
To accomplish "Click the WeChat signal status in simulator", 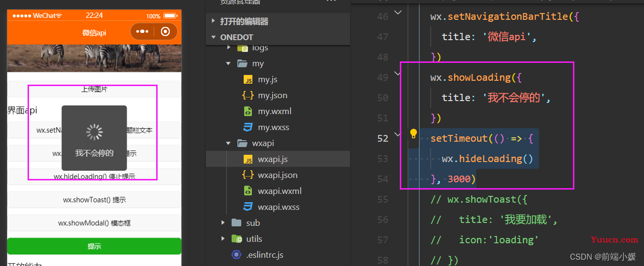I will pos(37,15).
